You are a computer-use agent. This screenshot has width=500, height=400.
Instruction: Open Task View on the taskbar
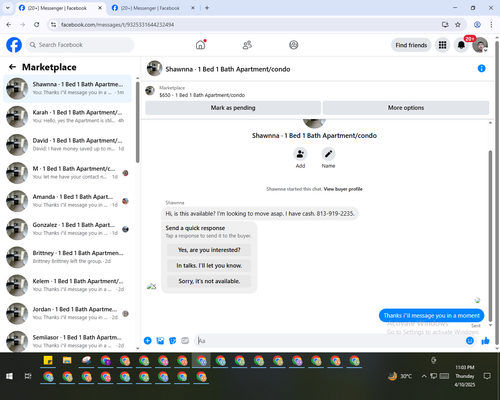28,376
